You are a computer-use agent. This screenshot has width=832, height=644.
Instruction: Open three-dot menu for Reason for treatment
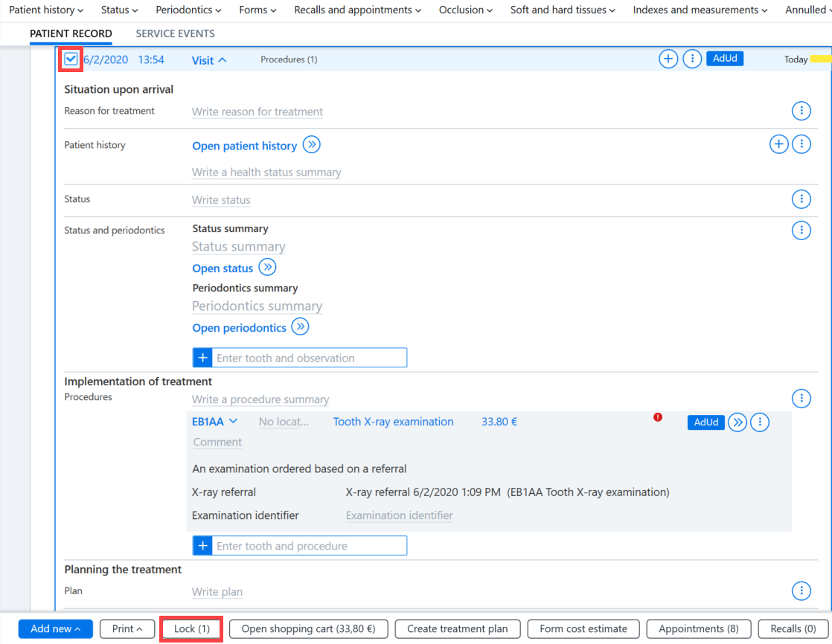801,112
